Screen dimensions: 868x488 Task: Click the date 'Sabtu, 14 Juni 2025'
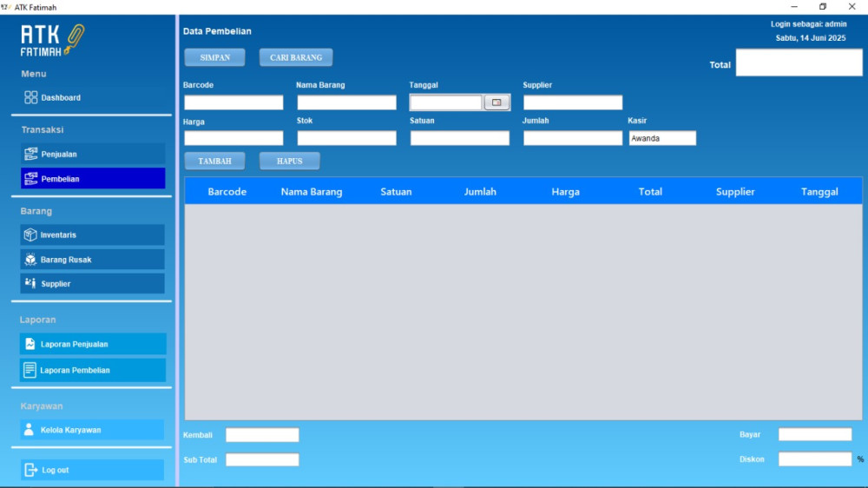pos(811,38)
